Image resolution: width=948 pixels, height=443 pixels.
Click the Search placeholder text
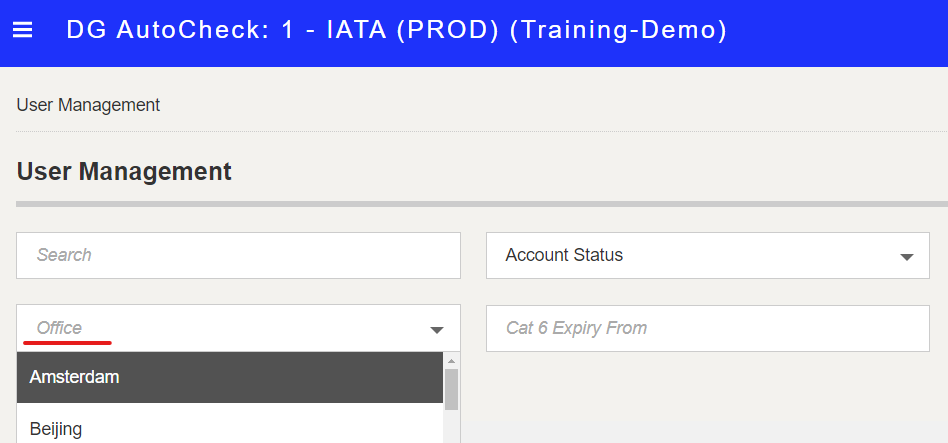(64, 255)
